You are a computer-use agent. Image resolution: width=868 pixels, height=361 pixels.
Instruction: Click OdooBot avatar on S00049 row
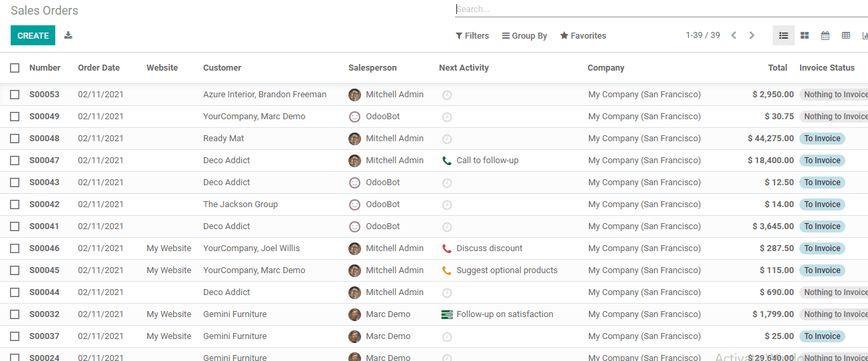click(354, 117)
